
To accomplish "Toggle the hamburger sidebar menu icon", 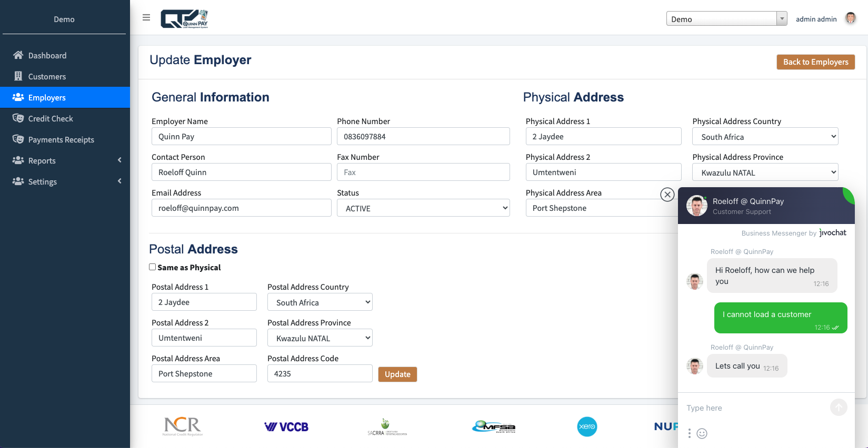I will click(146, 17).
